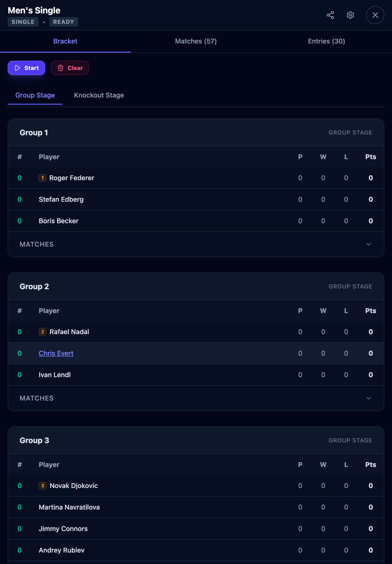Click the play icon inside Start button
The height and width of the screenshot is (564, 392).
[x=17, y=68]
